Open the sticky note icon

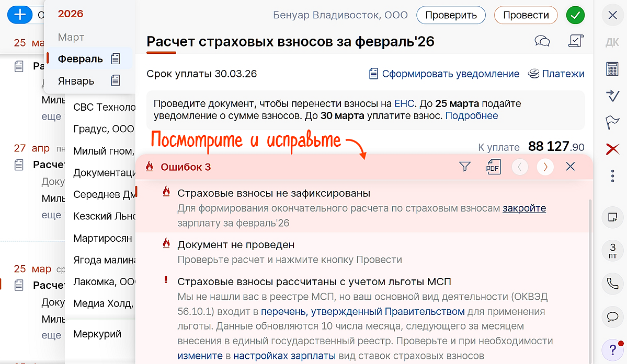coord(612,217)
